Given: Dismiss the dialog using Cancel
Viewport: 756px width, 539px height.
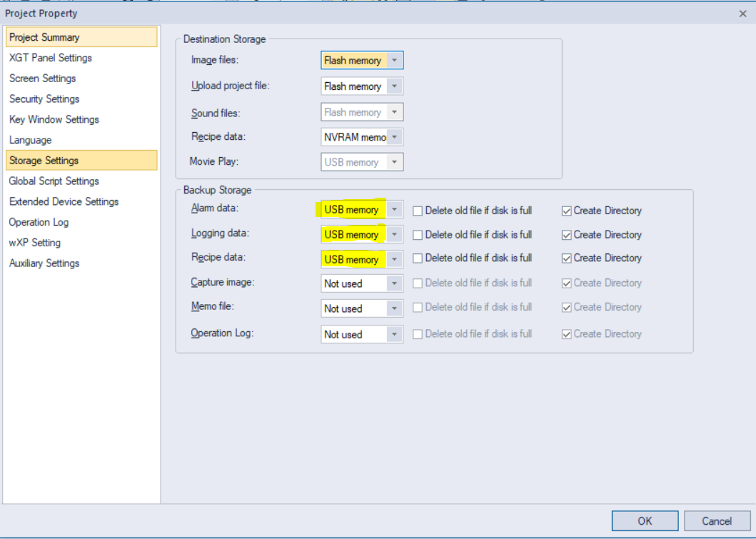Looking at the screenshot, I should click(x=716, y=520).
